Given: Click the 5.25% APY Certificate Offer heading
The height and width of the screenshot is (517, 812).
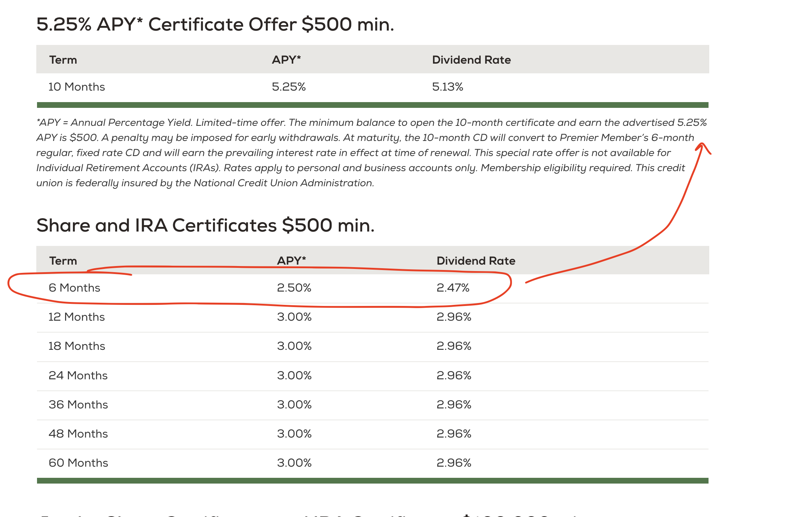Looking at the screenshot, I should [x=215, y=24].
